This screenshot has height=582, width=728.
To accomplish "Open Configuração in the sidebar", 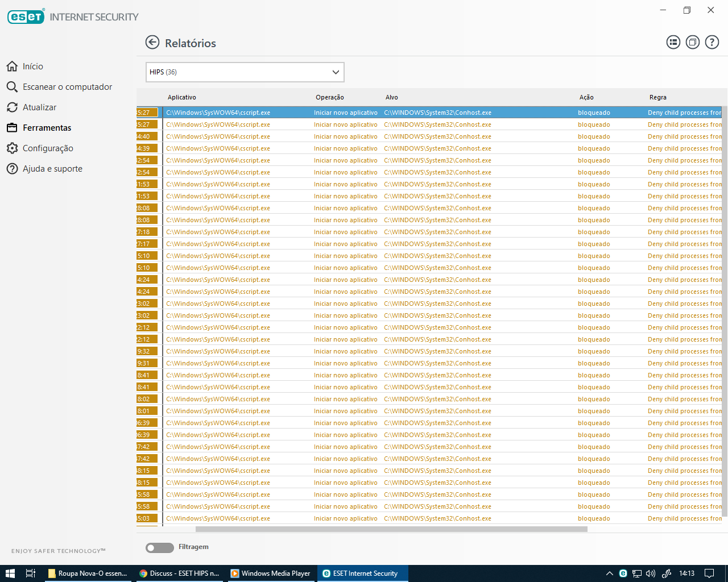I will (48, 148).
